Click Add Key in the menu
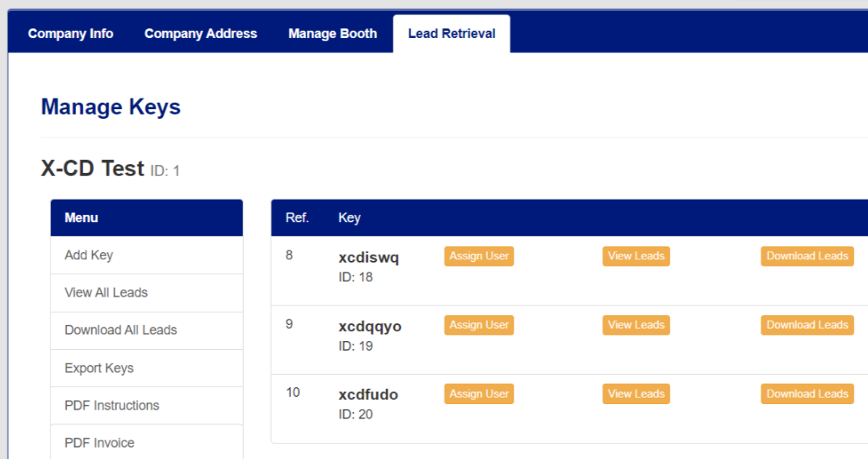868x459 pixels. click(89, 255)
